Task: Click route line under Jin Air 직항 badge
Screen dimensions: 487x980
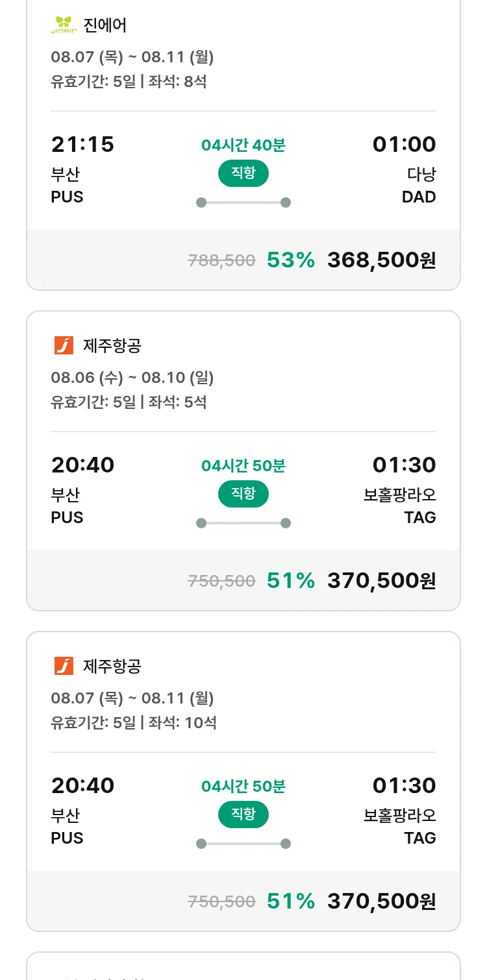Action: click(x=243, y=202)
